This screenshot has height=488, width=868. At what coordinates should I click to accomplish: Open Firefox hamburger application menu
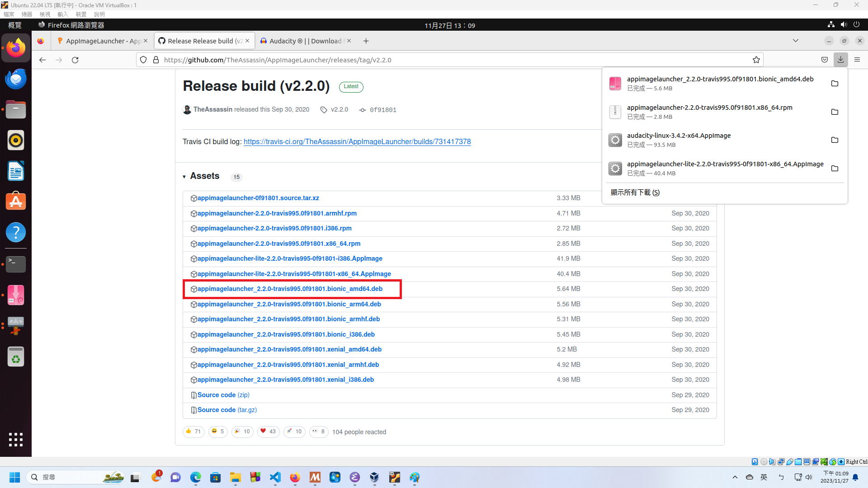pos(858,59)
